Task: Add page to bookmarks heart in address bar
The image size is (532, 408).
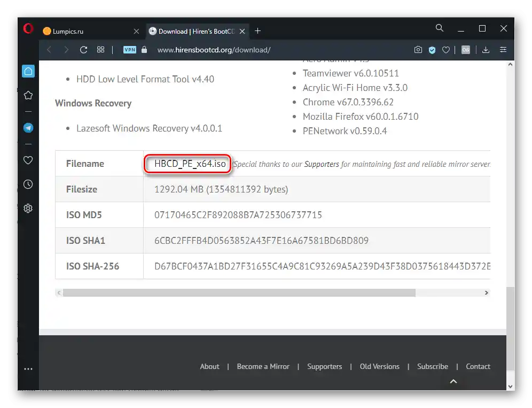Action: (x=446, y=50)
